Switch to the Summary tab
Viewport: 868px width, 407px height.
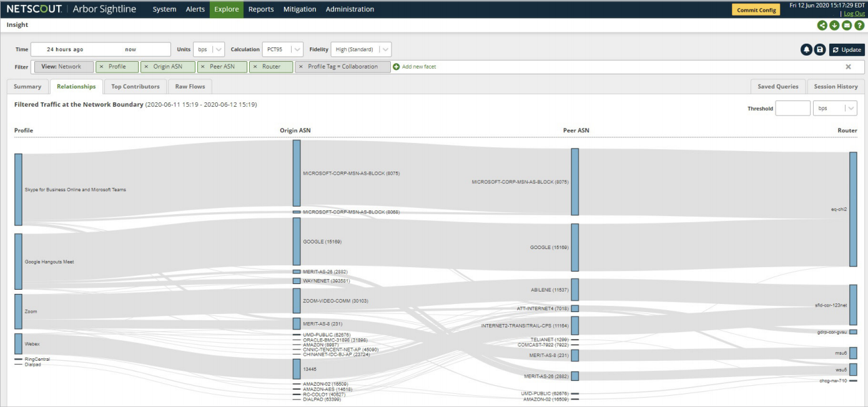click(27, 87)
